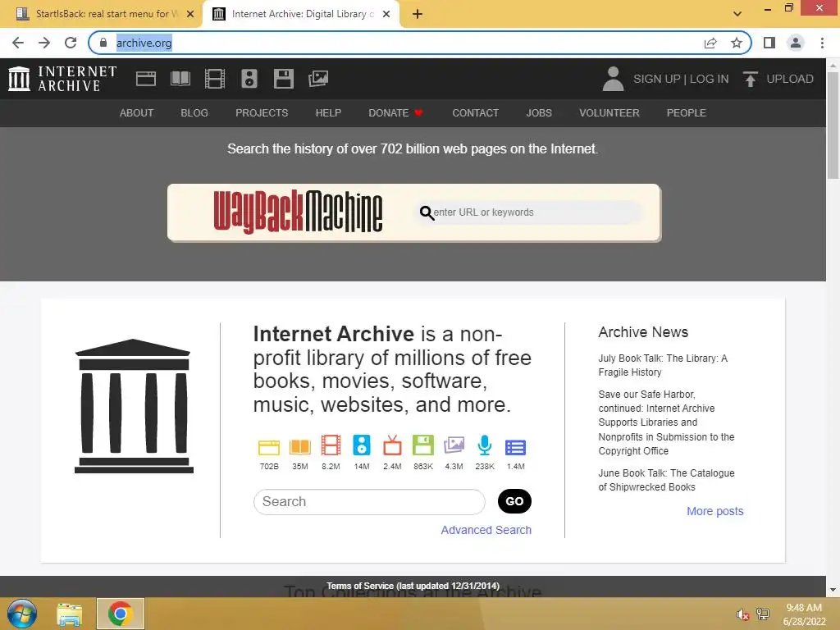Open the HELP menu item
The image size is (840, 630).
pos(328,113)
